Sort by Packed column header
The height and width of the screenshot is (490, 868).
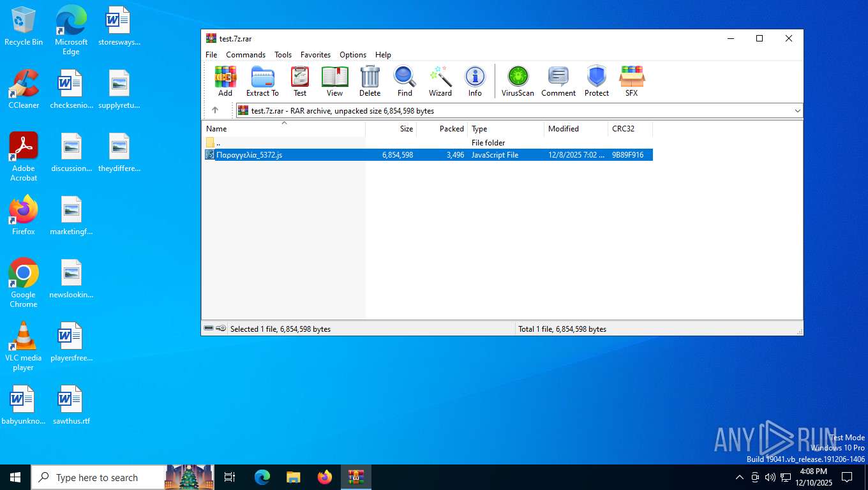(442, 129)
